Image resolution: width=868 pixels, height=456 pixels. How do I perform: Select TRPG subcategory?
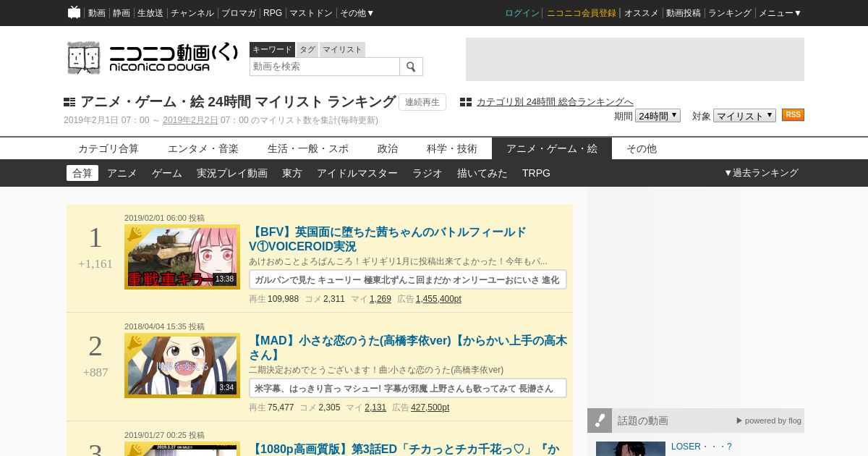(x=536, y=173)
